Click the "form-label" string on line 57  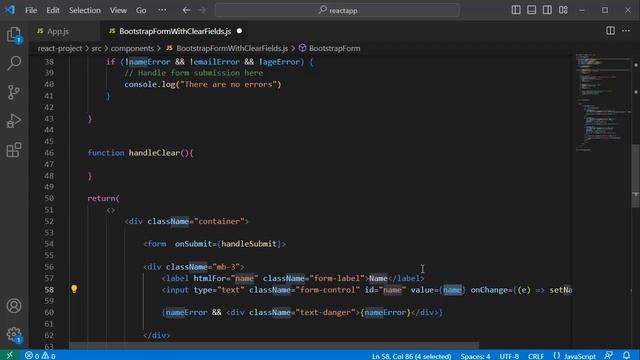337,278
